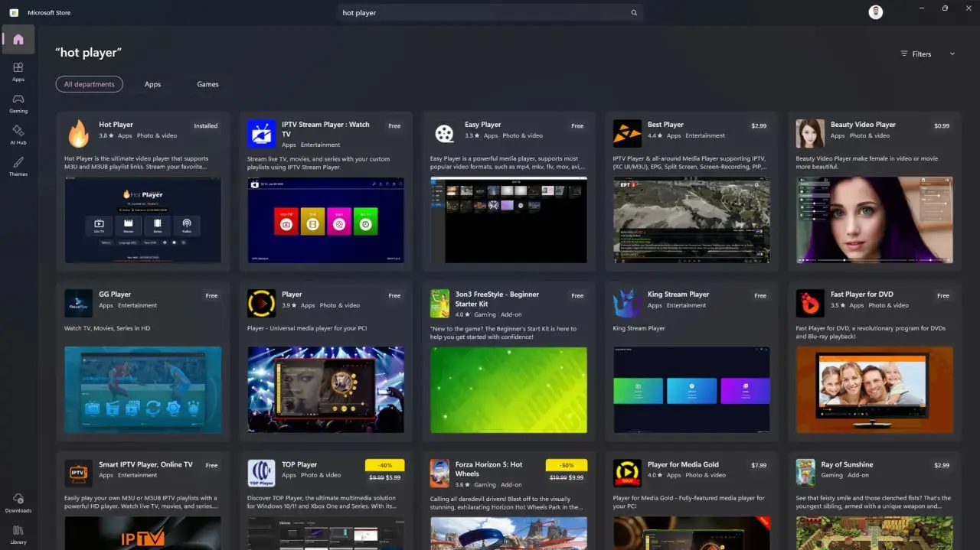
Task: Click the Forza Horizon 5 app icon
Action: (439, 473)
